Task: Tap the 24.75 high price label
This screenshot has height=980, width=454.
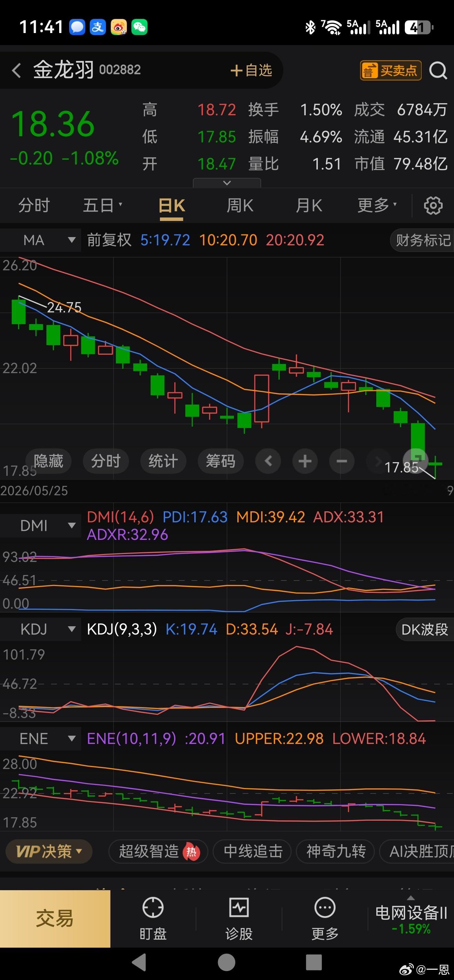Action: pyautogui.click(x=64, y=307)
